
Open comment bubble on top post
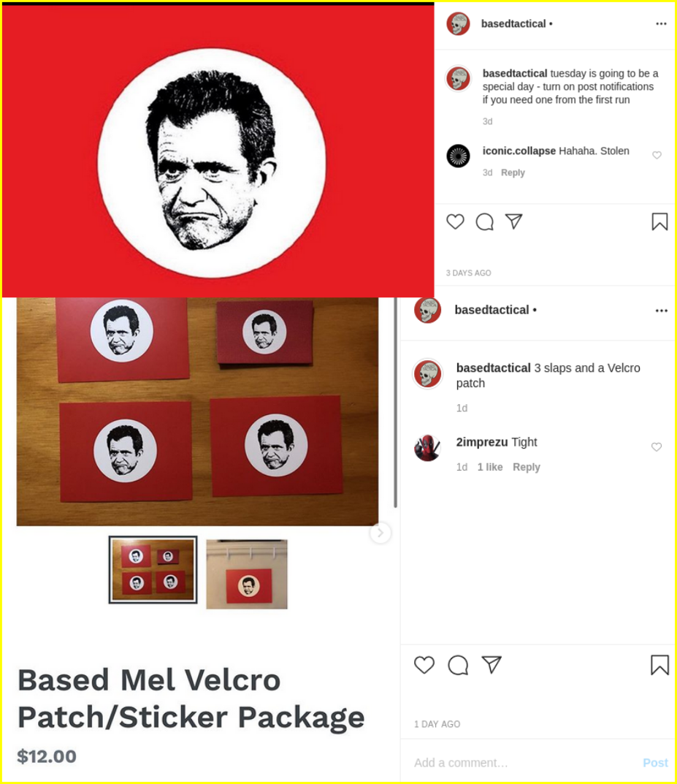[x=484, y=221]
